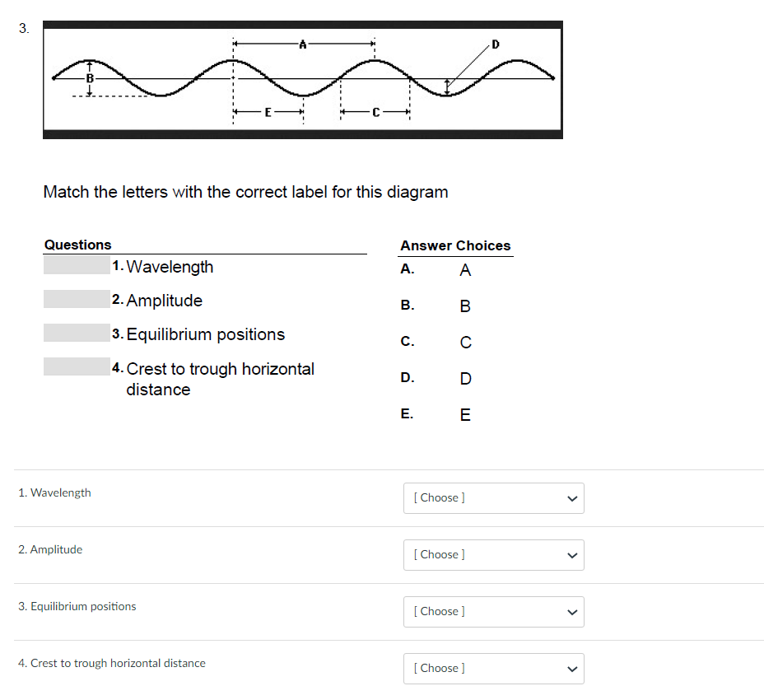The height and width of the screenshot is (700, 764).
Task: Click the A label atop the wave diagram
Action: pos(302,43)
